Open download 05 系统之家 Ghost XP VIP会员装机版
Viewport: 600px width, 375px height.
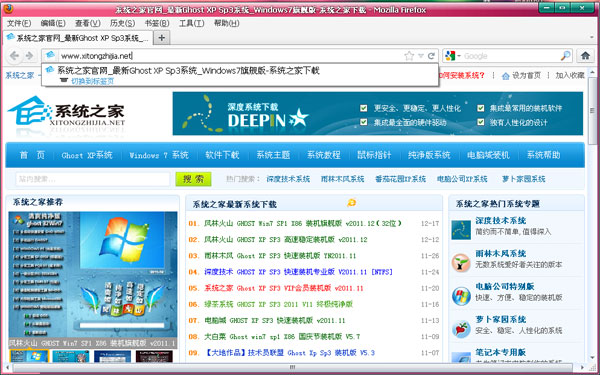tap(284, 288)
